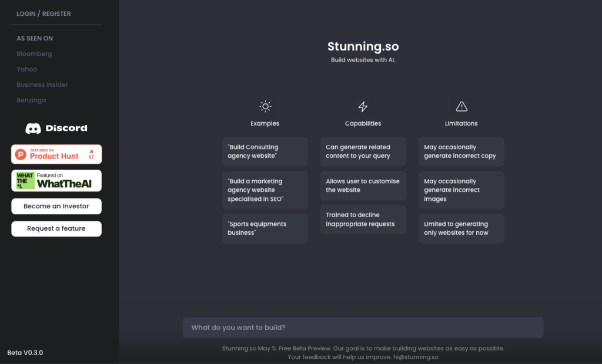602x364 pixels.
Task: Upvote via the Product Hunt arrow count
Action: click(91, 154)
